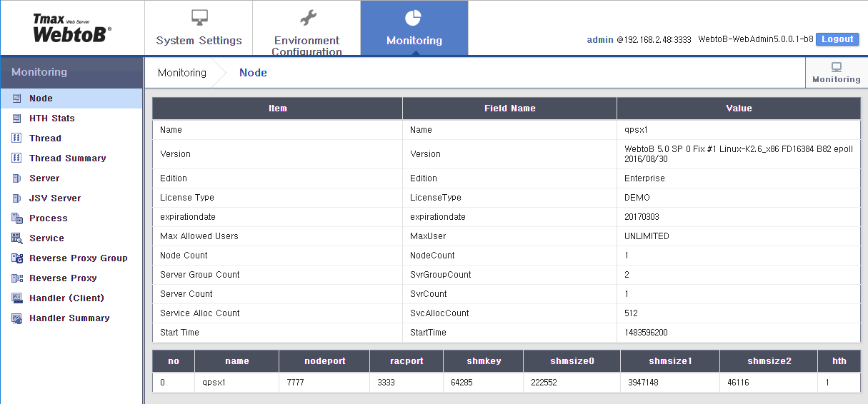Screen dimensions: 868x404
Task: Click the Monitoring breadcrumb link
Action: (182, 73)
